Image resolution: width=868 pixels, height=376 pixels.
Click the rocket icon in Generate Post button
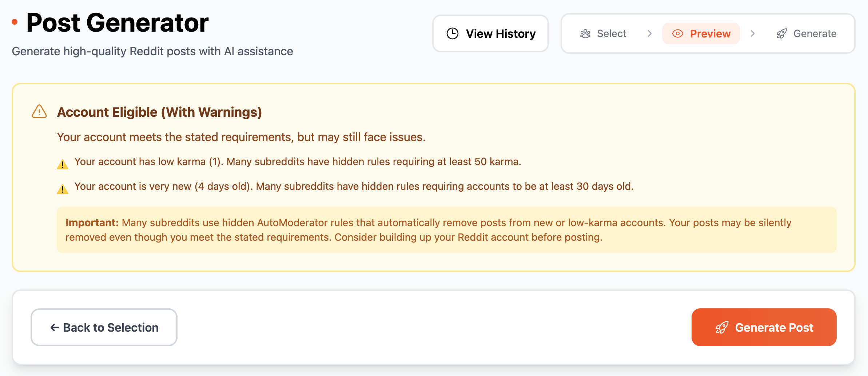tap(722, 328)
